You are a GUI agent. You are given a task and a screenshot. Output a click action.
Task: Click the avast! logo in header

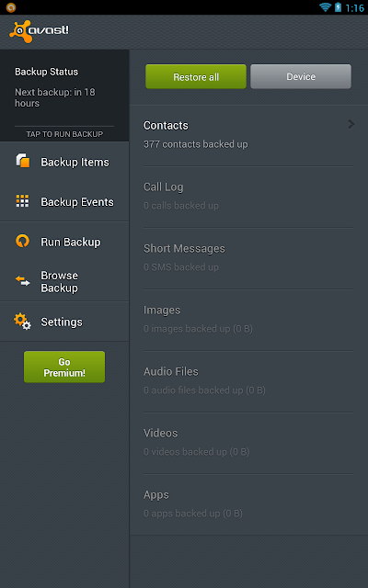click(39, 31)
